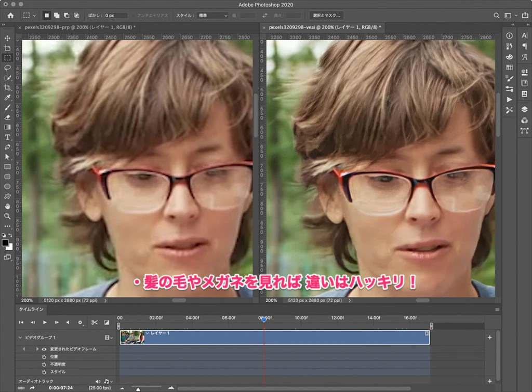The height and width of the screenshot is (392, 532).
Task: Click the 選択とマスク... button
Action: tap(326, 16)
